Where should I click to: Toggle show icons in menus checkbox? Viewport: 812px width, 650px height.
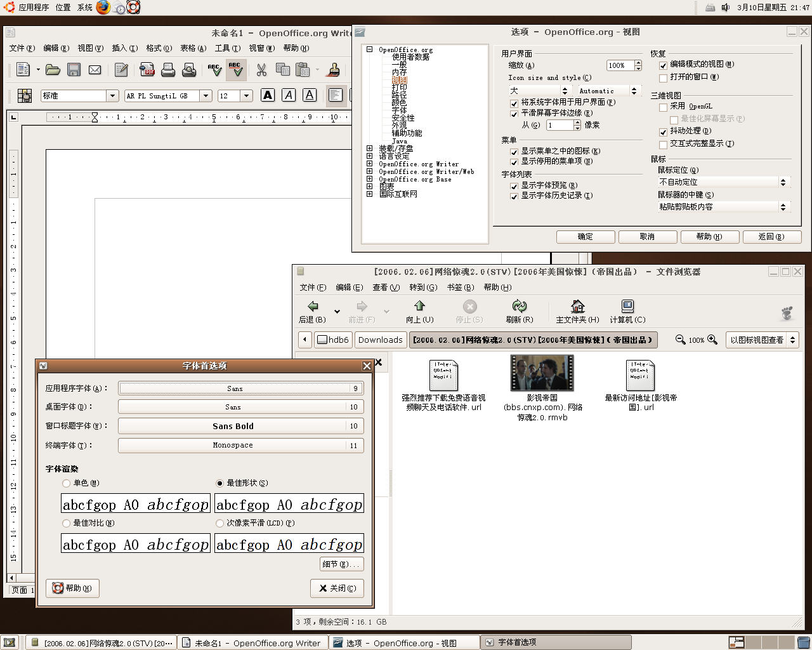coord(514,152)
